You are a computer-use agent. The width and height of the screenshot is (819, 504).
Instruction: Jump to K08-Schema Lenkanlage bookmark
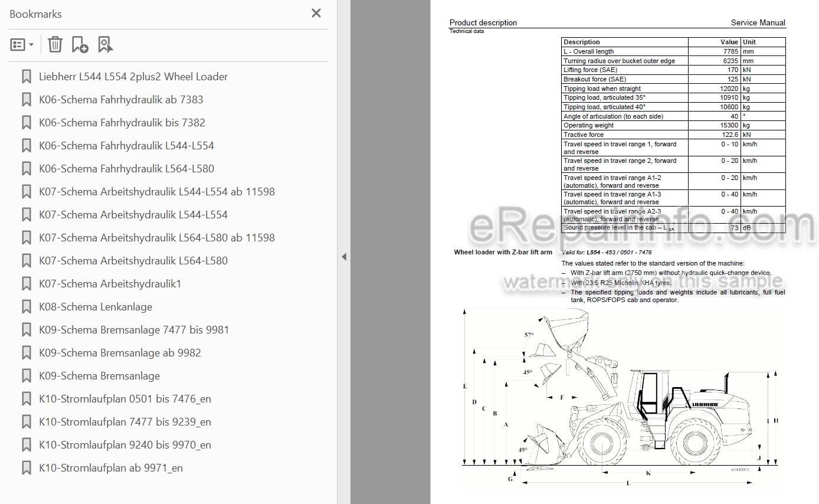(96, 307)
